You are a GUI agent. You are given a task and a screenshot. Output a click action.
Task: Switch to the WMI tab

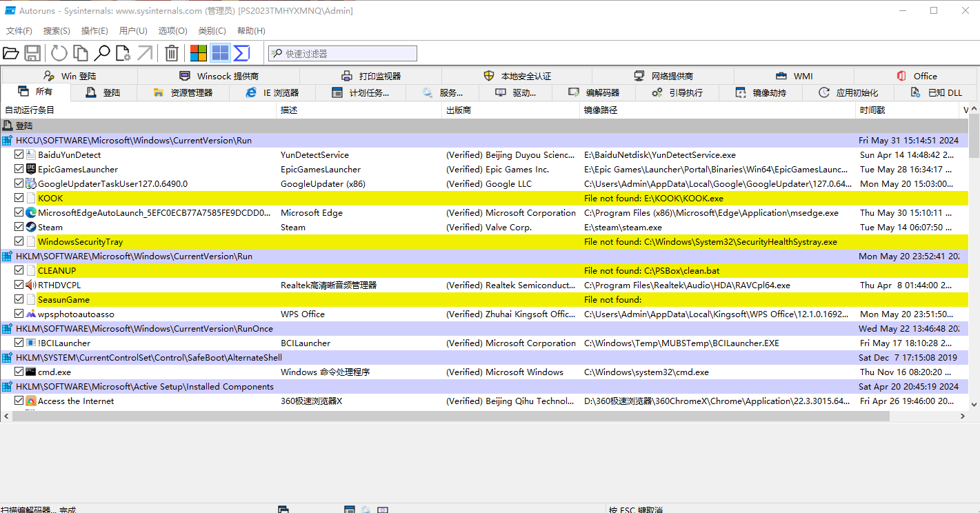[x=794, y=76]
